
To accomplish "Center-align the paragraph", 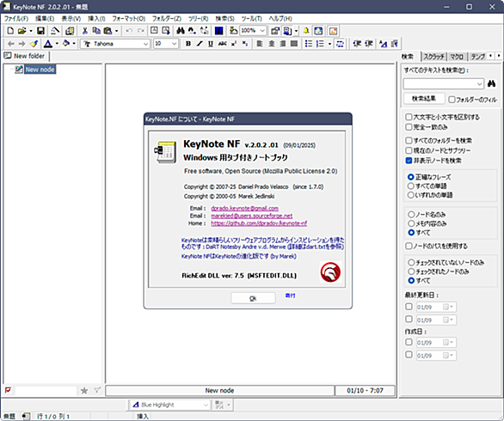I will [272, 44].
